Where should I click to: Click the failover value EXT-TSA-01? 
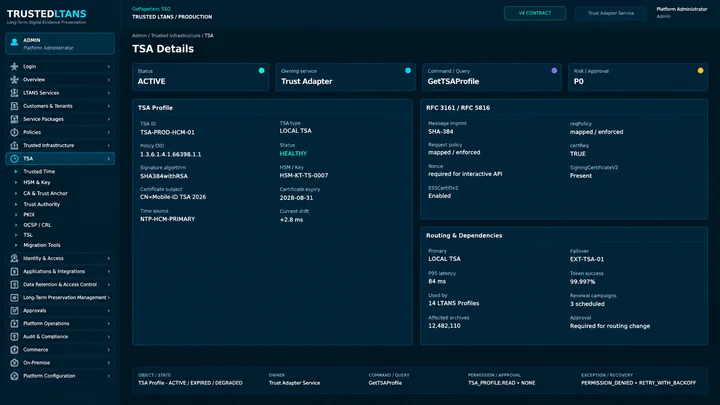(587, 259)
